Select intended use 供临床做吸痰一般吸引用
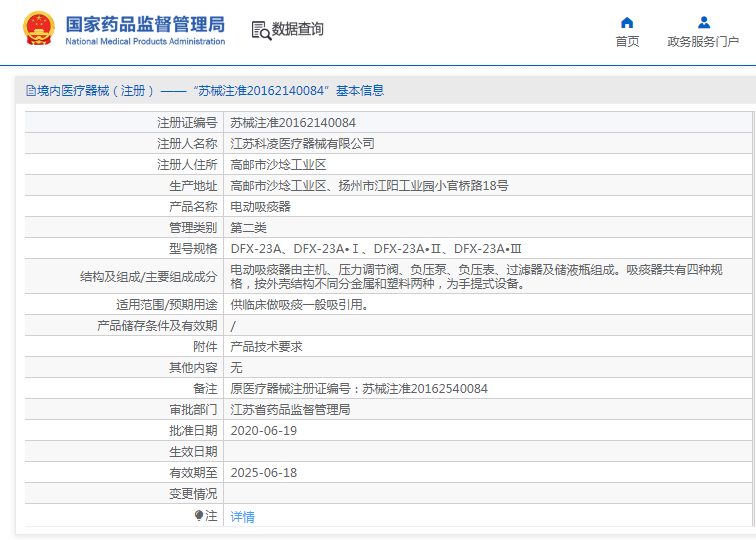 pos(299,305)
